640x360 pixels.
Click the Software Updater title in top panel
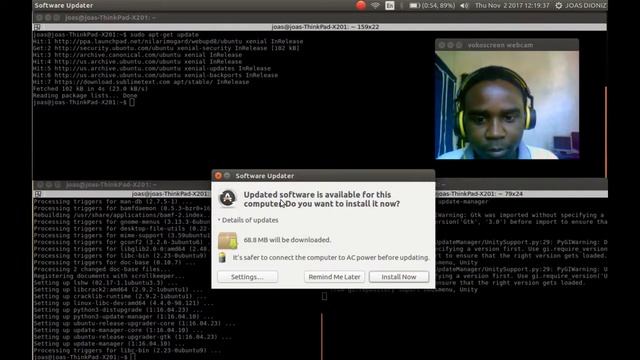(64, 5)
